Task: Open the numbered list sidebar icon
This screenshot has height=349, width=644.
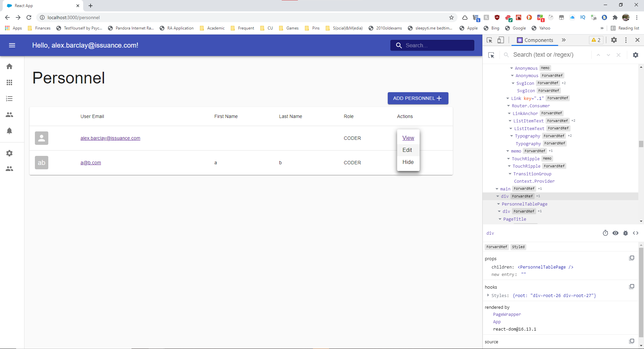Action: (9, 99)
